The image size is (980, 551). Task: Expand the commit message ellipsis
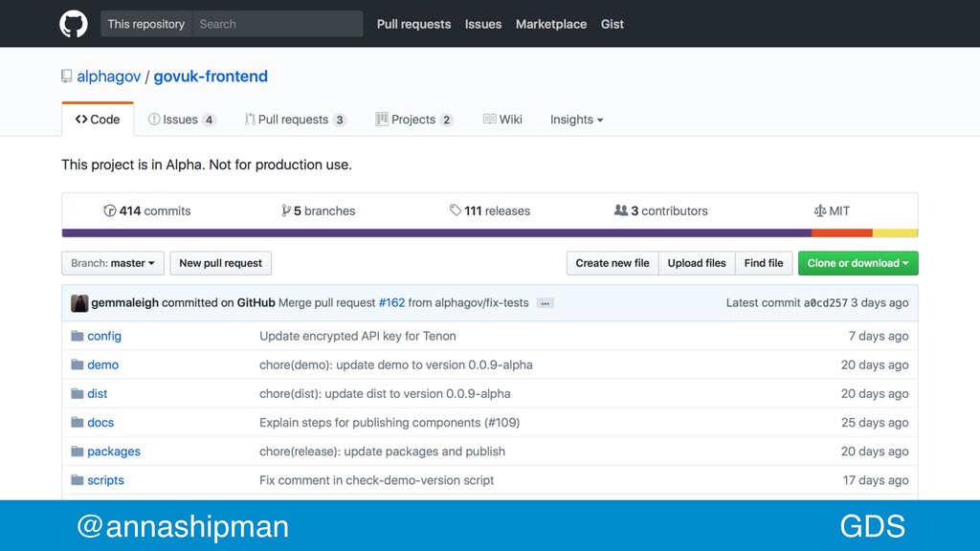(545, 303)
